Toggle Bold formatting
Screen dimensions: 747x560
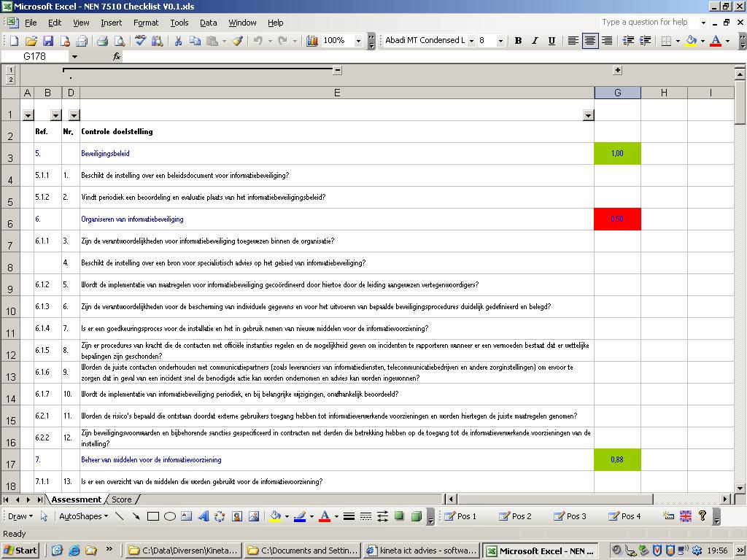coord(518,41)
